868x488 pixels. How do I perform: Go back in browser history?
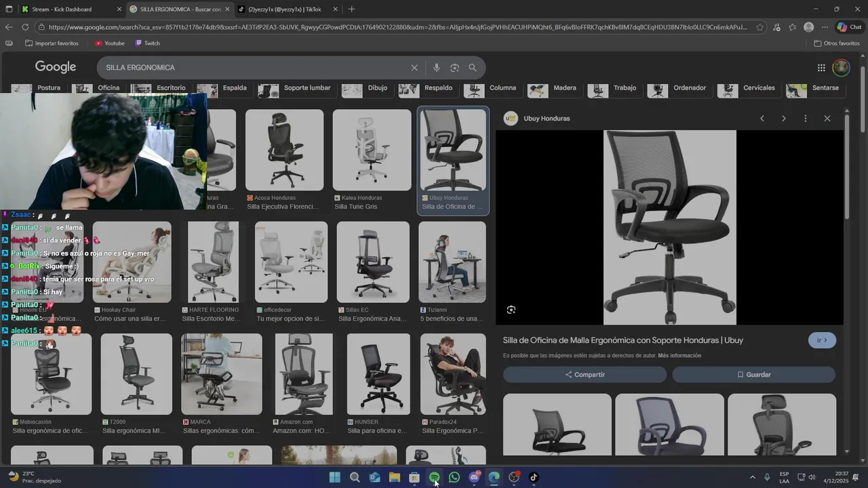click(9, 27)
